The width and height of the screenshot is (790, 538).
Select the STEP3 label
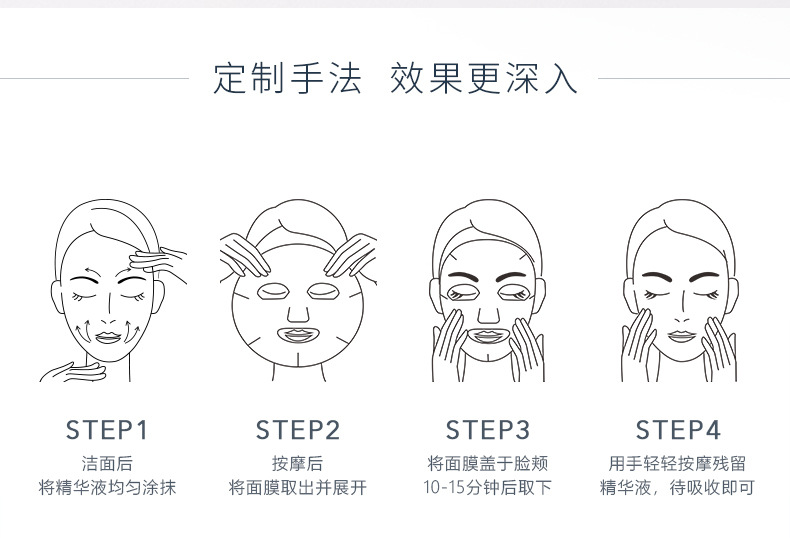(x=488, y=430)
